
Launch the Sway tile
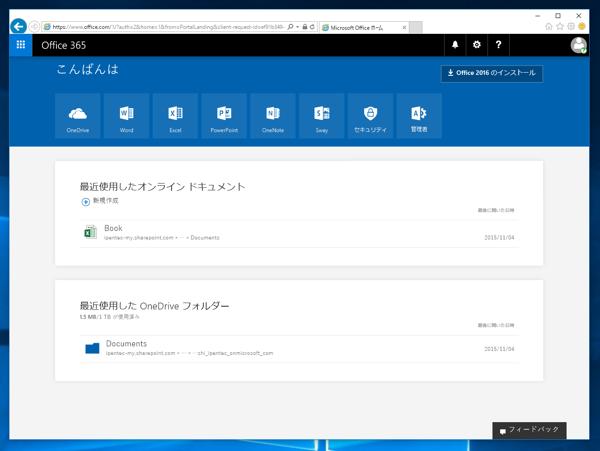pyautogui.click(x=322, y=116)
